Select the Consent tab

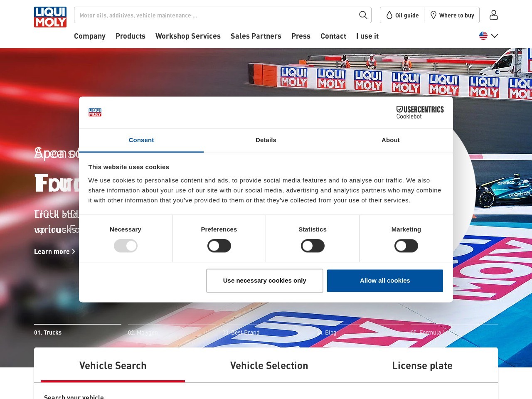click(141, 140)
